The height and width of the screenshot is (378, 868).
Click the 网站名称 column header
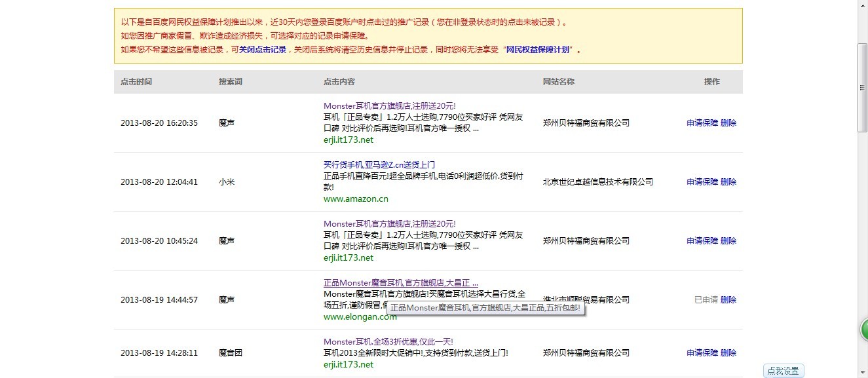[x=559, y=82]
